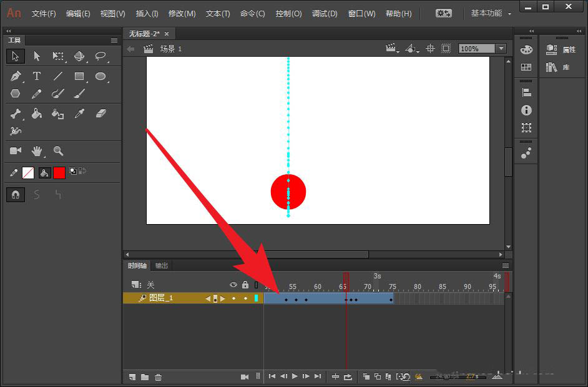Open the Align panel
588x387 pixels.
[x=526, y=92]
